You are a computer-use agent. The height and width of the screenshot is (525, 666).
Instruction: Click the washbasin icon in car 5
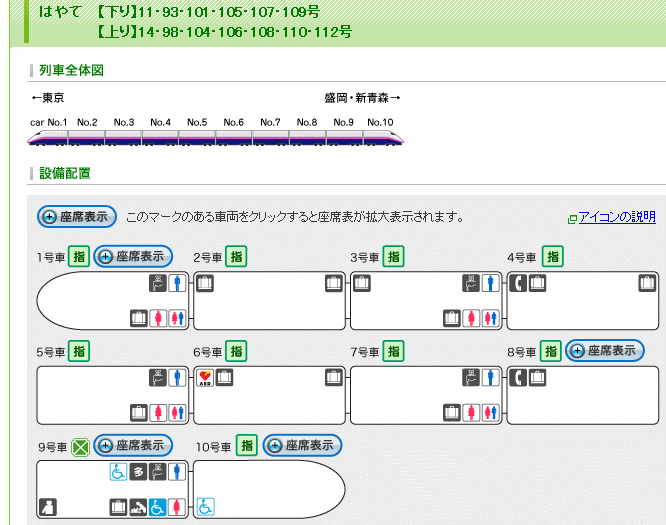click(x=158, y=378)
